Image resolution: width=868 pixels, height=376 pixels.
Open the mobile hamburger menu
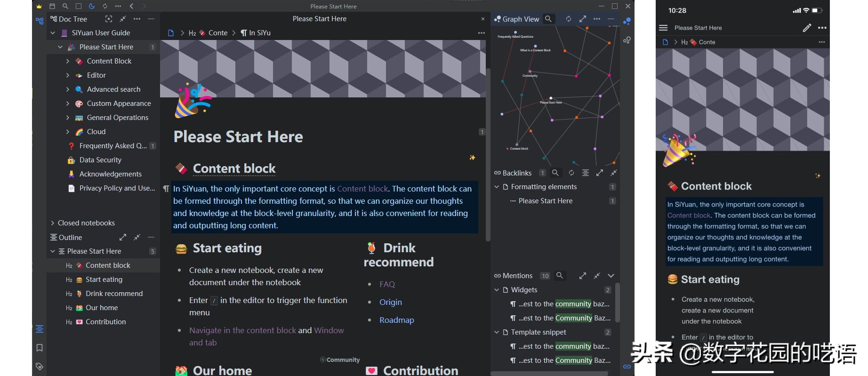pos(663,28)
